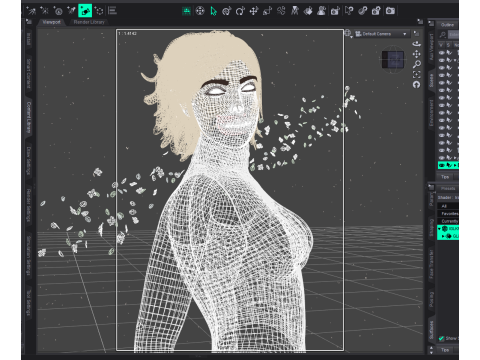The height and width of the screenshot is (360, 480).
Task: Open the Render Settings side tab
Action: pyautogui.click(x=29, y=205)
